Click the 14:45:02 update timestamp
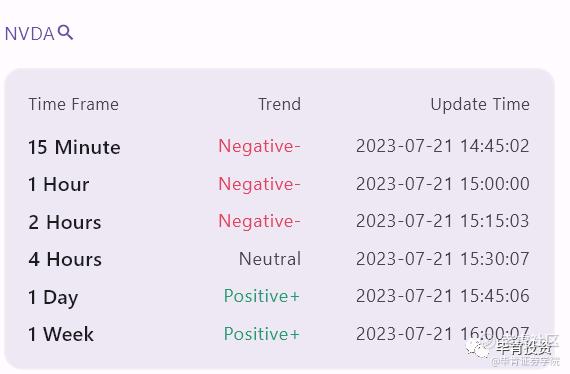The height and width of the screenshot is (374, 570). (x=442, y=146)
